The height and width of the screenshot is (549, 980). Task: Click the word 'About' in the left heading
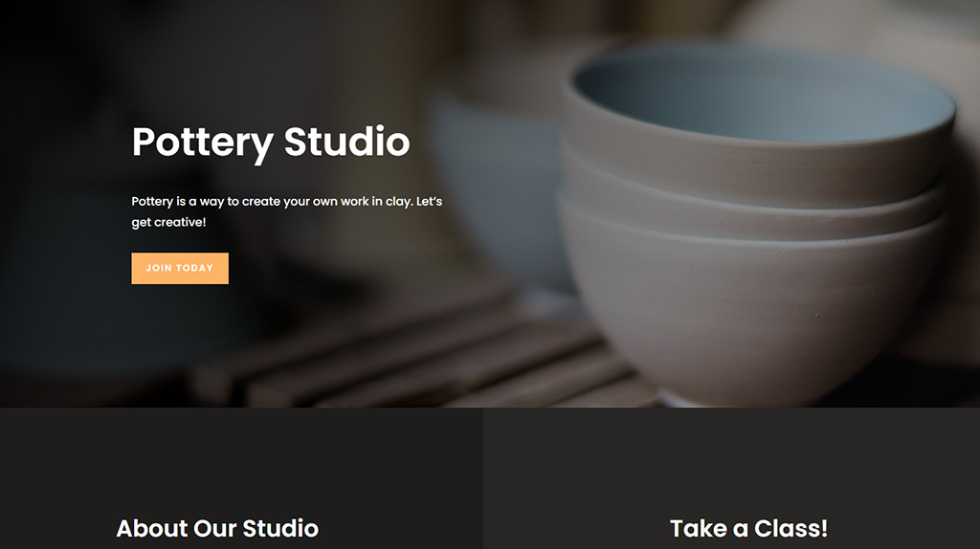(x=152, y=528)
